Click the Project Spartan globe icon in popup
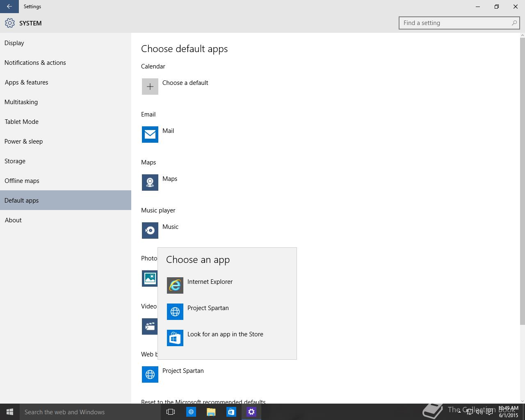 click(x=175, y=312)
